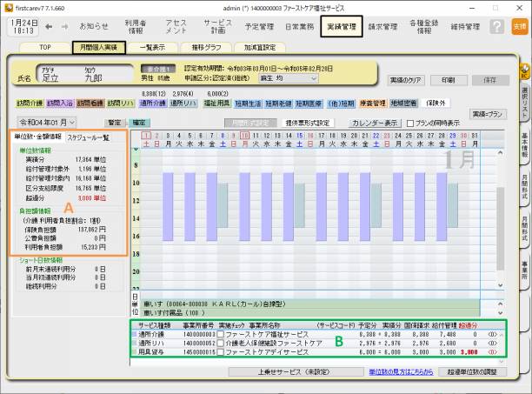532x394 pixels.
Task: Select the 療養管理 service category tag
Action: click(x=372, y=103)
